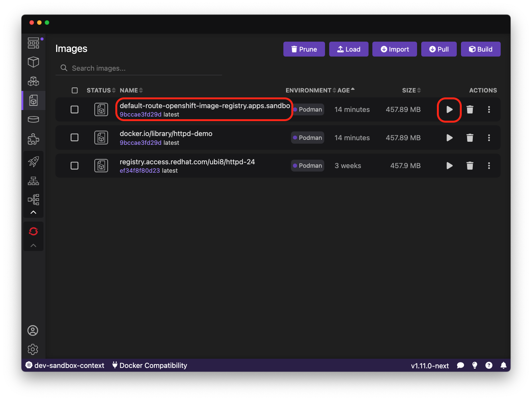Click the Prune button

click(304, 49)
